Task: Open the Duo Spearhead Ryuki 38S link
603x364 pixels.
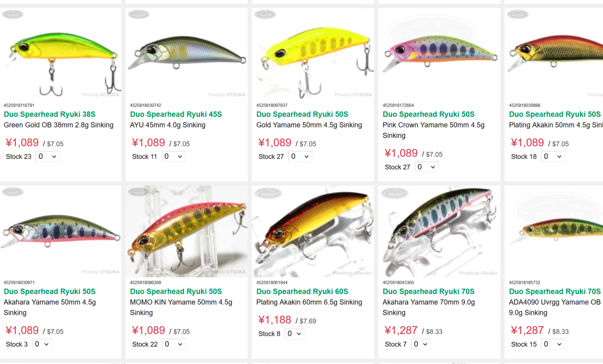Action: [x=50, y=114]
